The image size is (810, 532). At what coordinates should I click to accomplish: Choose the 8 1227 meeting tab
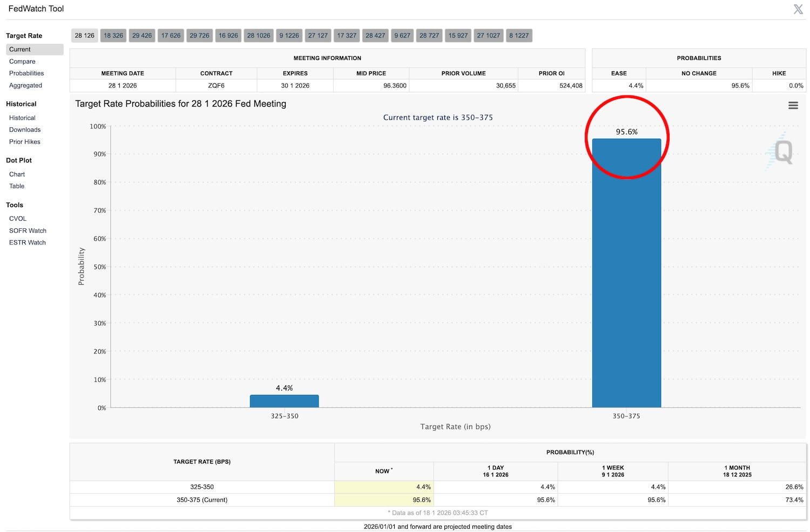tap(519, 36)
